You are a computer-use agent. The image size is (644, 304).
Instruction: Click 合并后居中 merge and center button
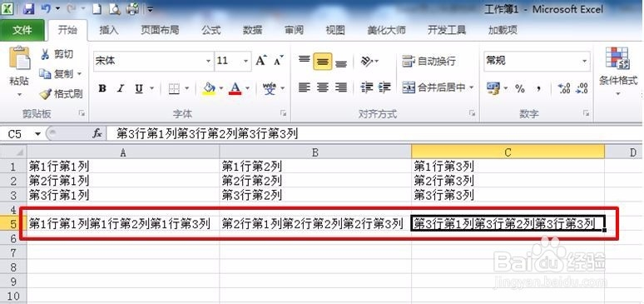point(433,87)
